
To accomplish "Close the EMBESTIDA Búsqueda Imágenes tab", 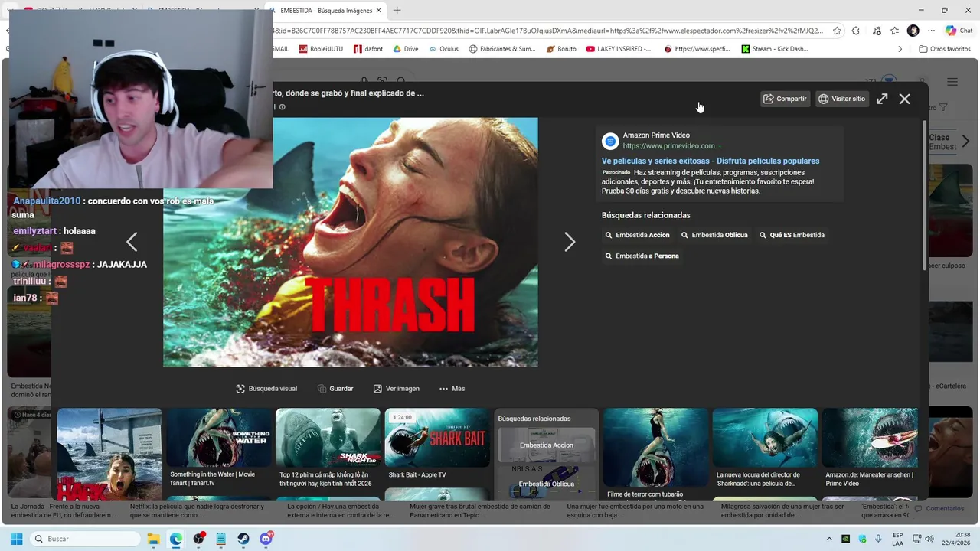I will [x=378, y=11].
